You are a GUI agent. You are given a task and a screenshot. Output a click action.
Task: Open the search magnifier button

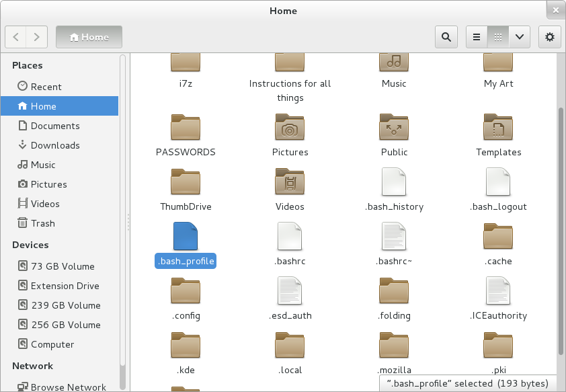point(446,37)
